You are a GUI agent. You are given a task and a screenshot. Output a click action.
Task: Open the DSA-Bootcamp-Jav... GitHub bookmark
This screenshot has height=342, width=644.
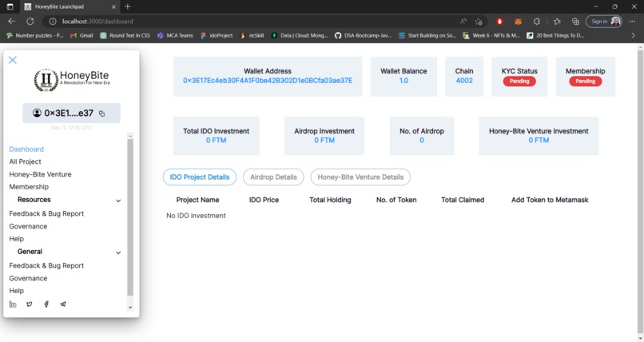[363, 36]
